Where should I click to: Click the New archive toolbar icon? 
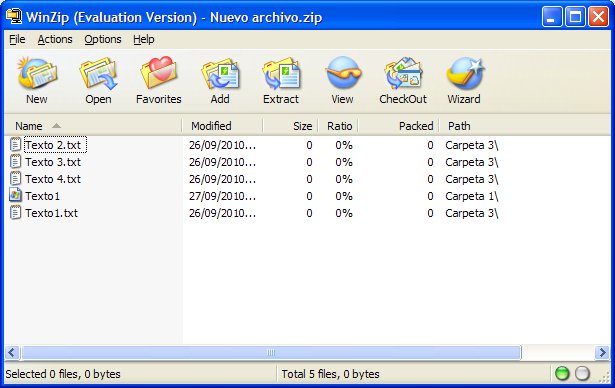coord(37,73)
